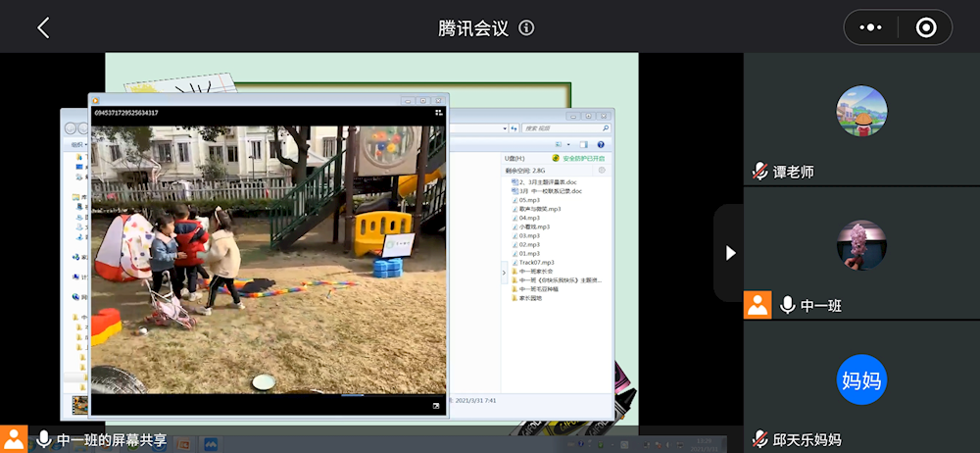Toggle the Explorer preview pane icon
Viewport: 980px width, 453px height.
coord(583,144)
